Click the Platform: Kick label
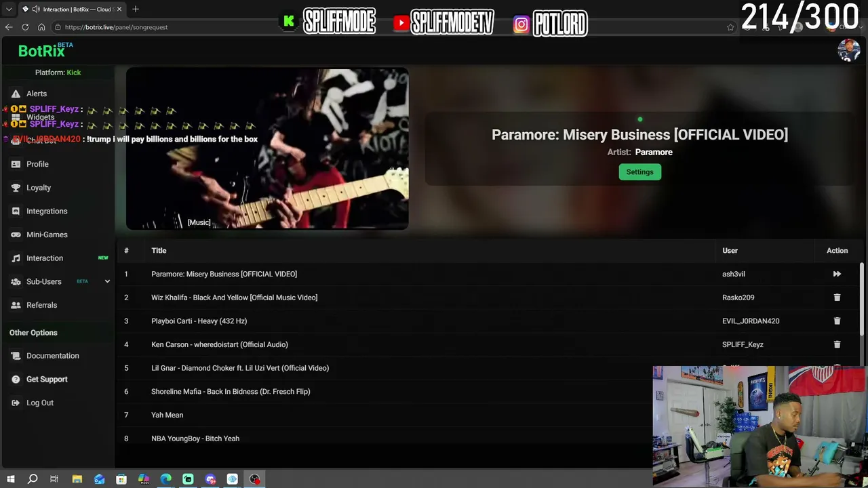Screen dimensions: 868x488 (58, 73)
